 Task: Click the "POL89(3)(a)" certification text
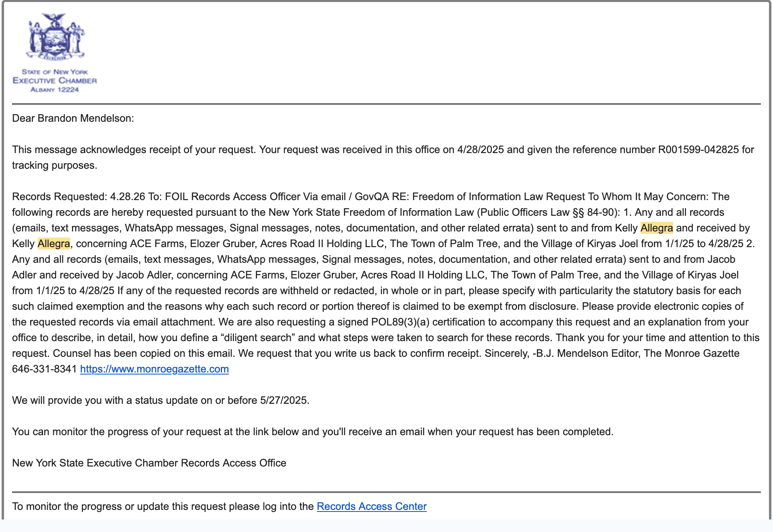[x=400, y=322]
